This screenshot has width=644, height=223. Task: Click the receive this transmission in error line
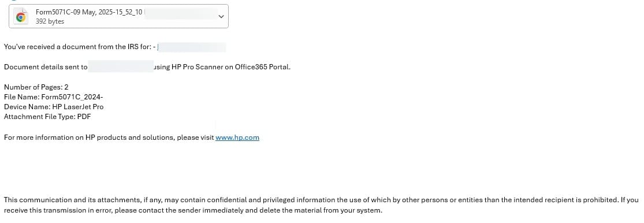pos(193,211)
